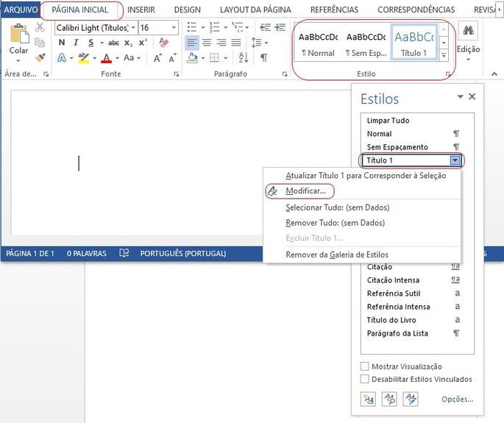Click the New Style icon button

pyautogui.click(x=369, y=399)
